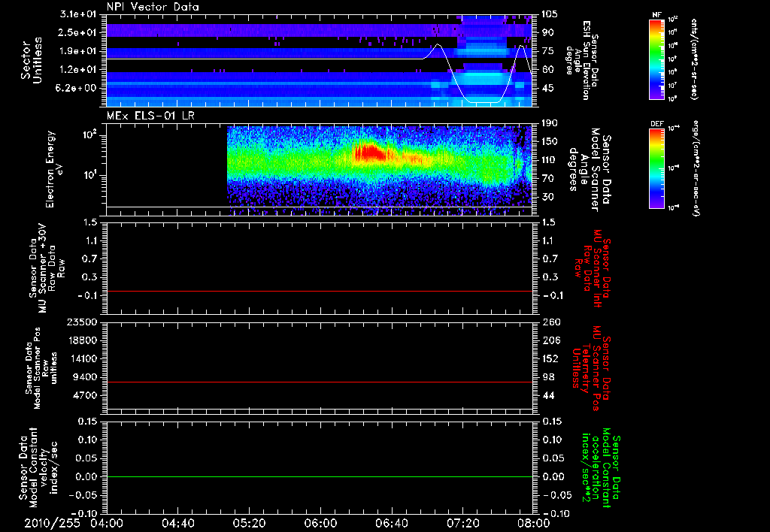Click the 'NPI Vector Data' panel title
Screen dimensions: 770x532
(x=153, y=7)
